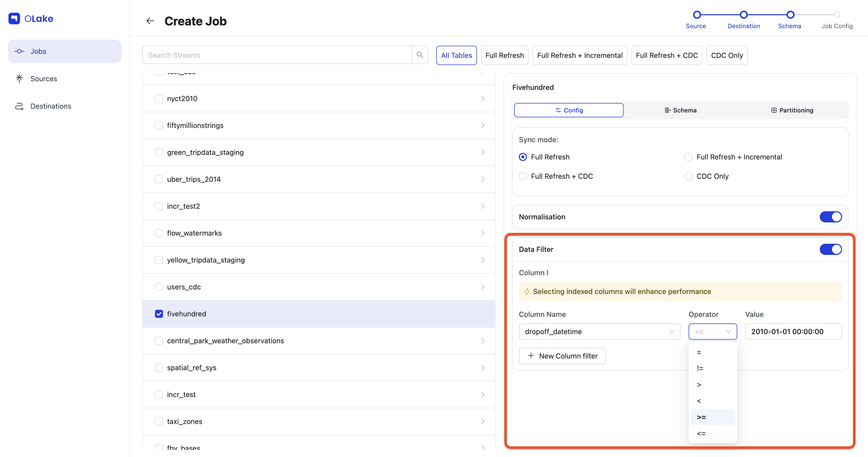
Task: Check the yellow_tripdata_staging checkbox
Action: click(159, 260)
